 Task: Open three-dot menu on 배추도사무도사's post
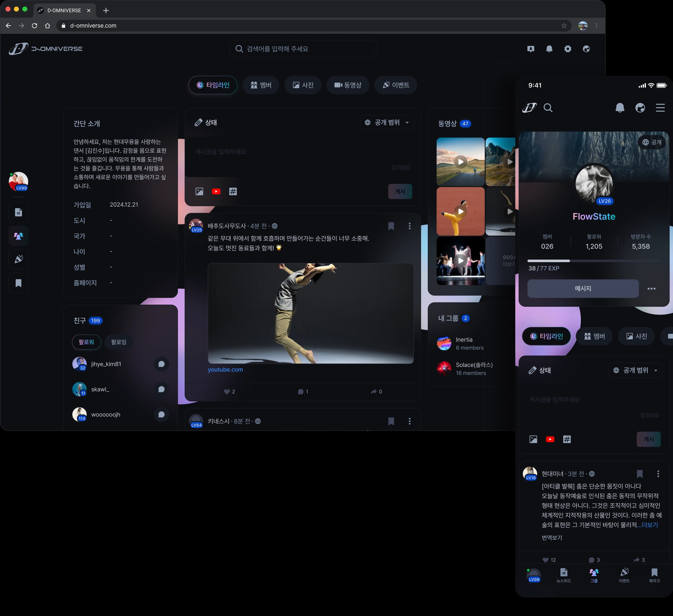pos(410,226)
